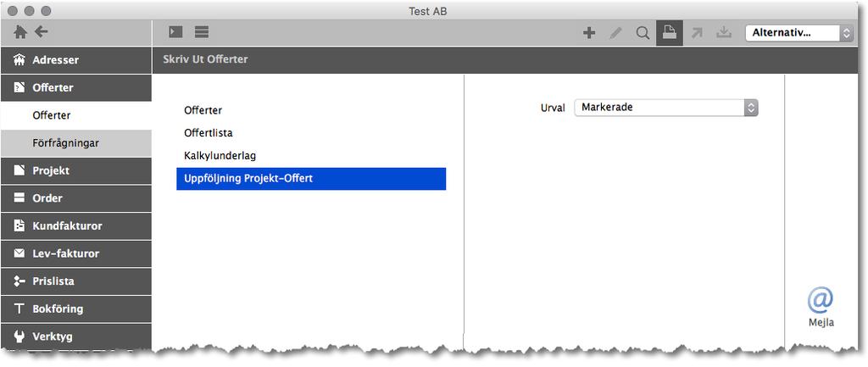Click the highlighted print icon

[x=670, y=33]
